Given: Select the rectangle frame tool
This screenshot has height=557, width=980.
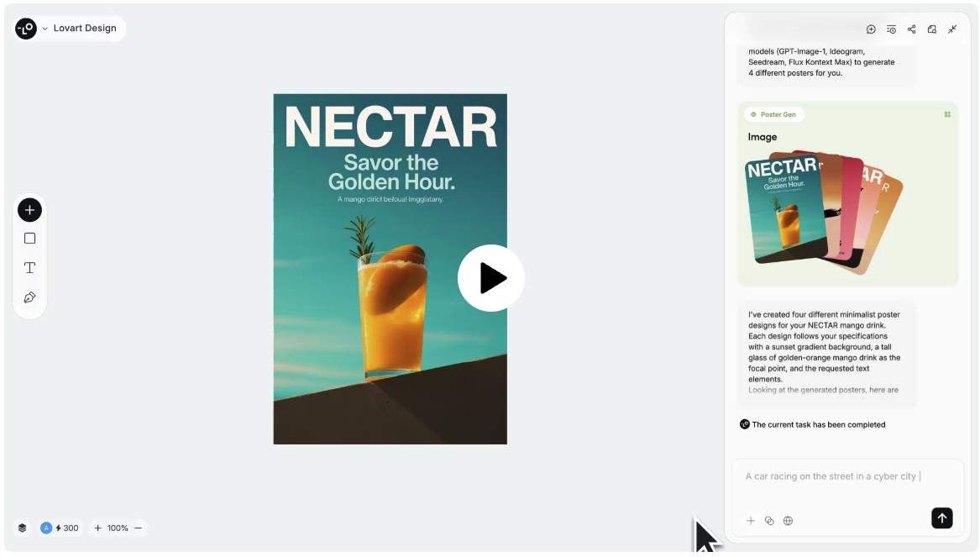Looking at the screenshot, I should (x=29, y=239).
